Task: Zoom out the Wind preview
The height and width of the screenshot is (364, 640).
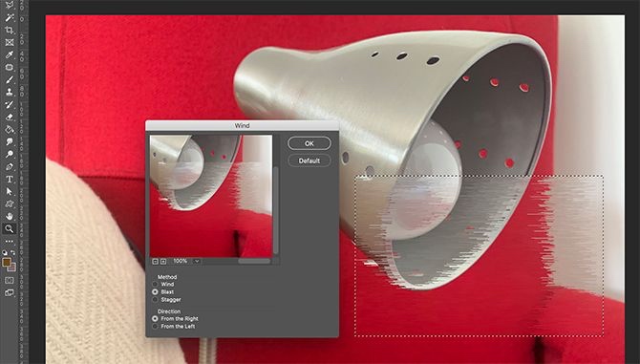Action: (x=155, y=261)
